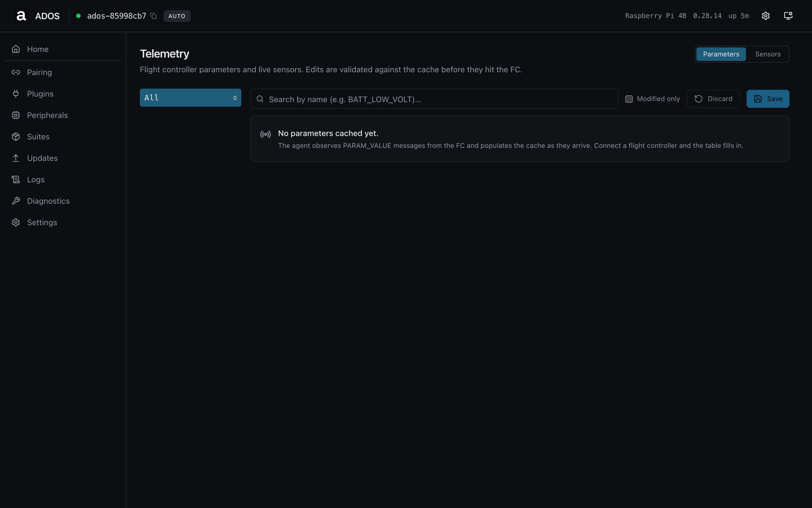
Task: Click the Peripherals chip icon
Action: coord(16,115)
